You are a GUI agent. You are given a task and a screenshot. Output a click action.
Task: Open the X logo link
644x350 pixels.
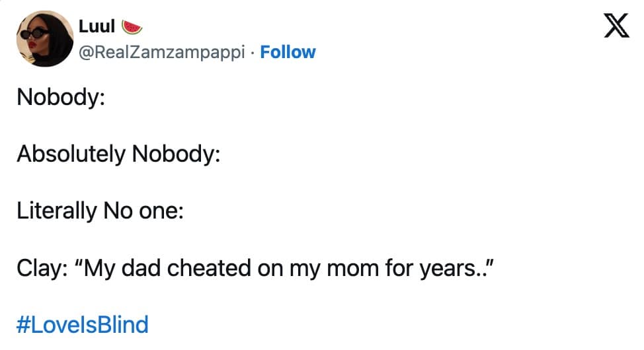click(x=617, y=29)
